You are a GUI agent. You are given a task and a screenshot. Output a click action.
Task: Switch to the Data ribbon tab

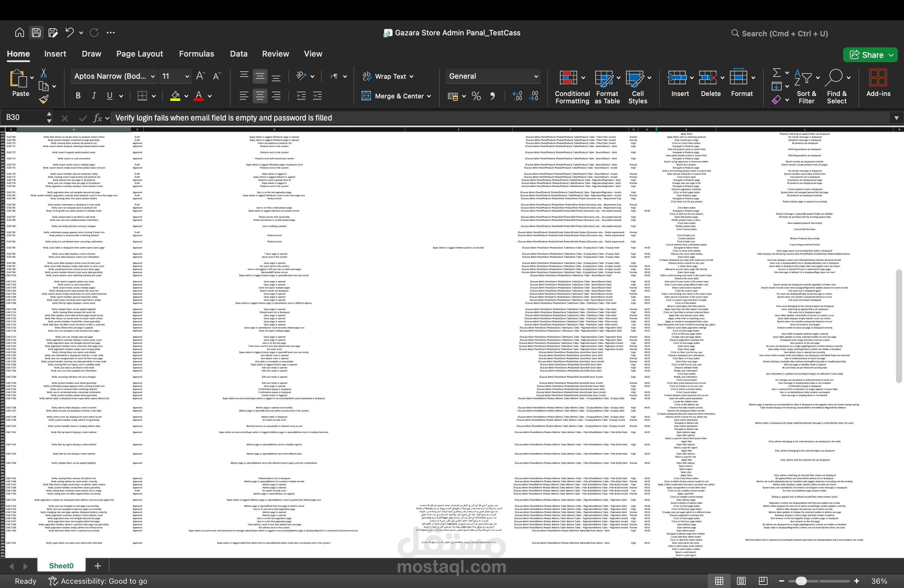pos(238,54)
